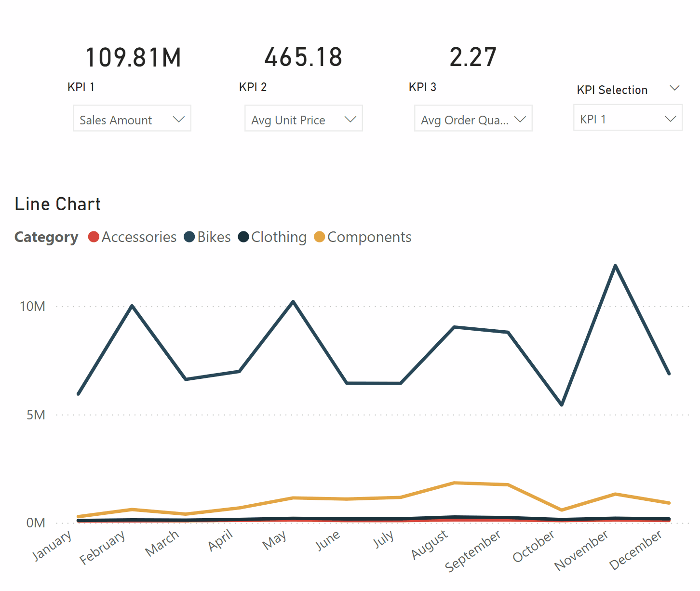Screen dimensions: 700x591
Task: Click the chevron beside the KPI Selection header
Action: point(674,88)
